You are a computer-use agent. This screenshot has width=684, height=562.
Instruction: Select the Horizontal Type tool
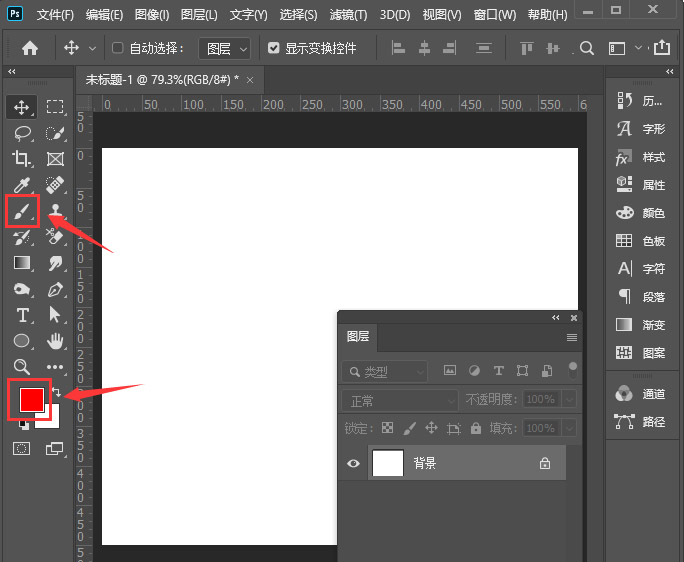click(x=21, y=315)
